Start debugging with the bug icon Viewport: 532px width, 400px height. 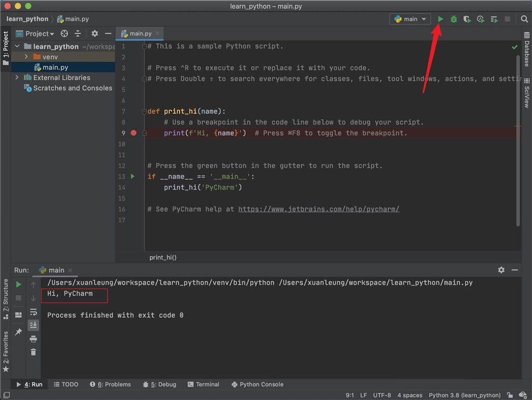pos(454,19)
